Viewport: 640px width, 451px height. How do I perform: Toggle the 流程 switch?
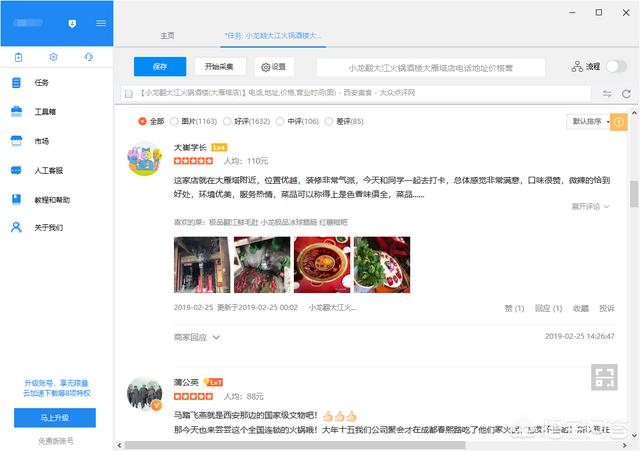point(616,67)
